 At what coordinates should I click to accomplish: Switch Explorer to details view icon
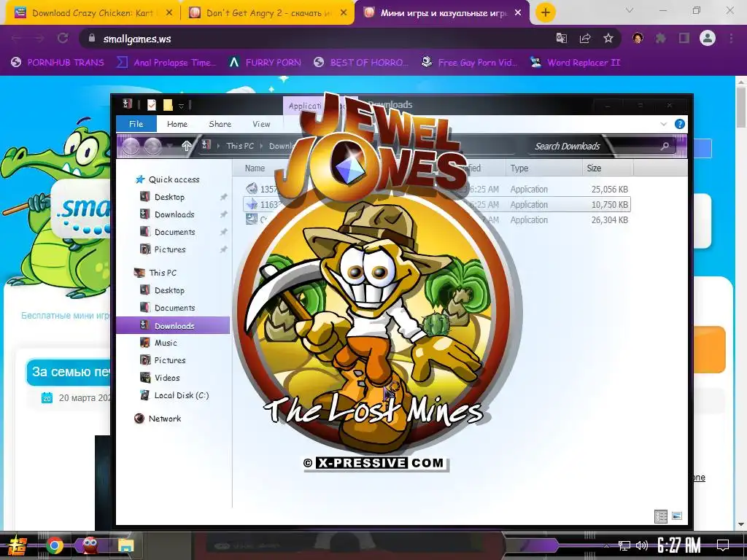[661, 516]
